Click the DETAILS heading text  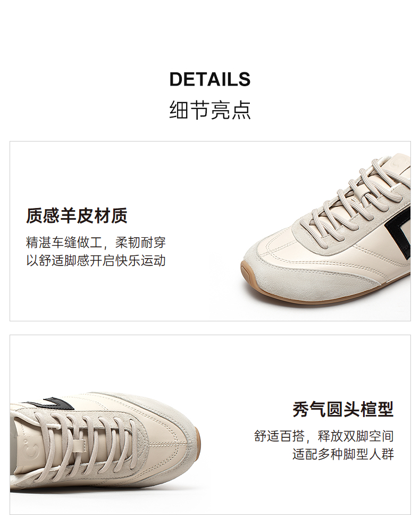point(210,79)
